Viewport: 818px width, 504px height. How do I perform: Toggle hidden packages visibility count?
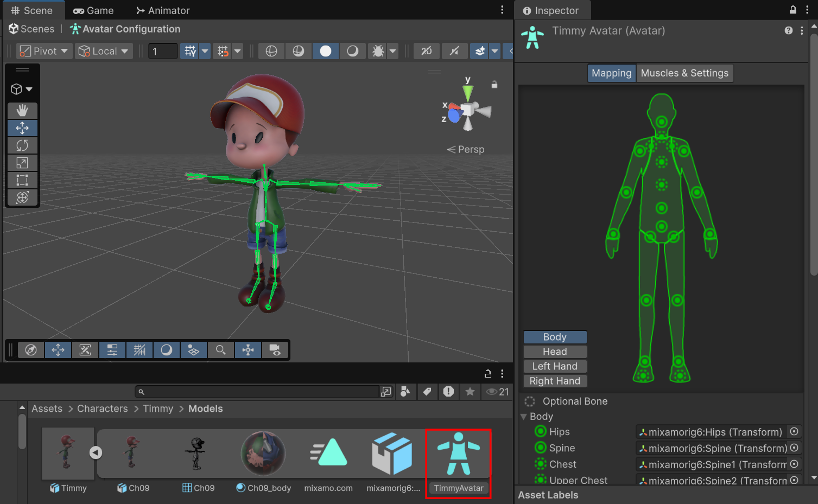(497, 392)
